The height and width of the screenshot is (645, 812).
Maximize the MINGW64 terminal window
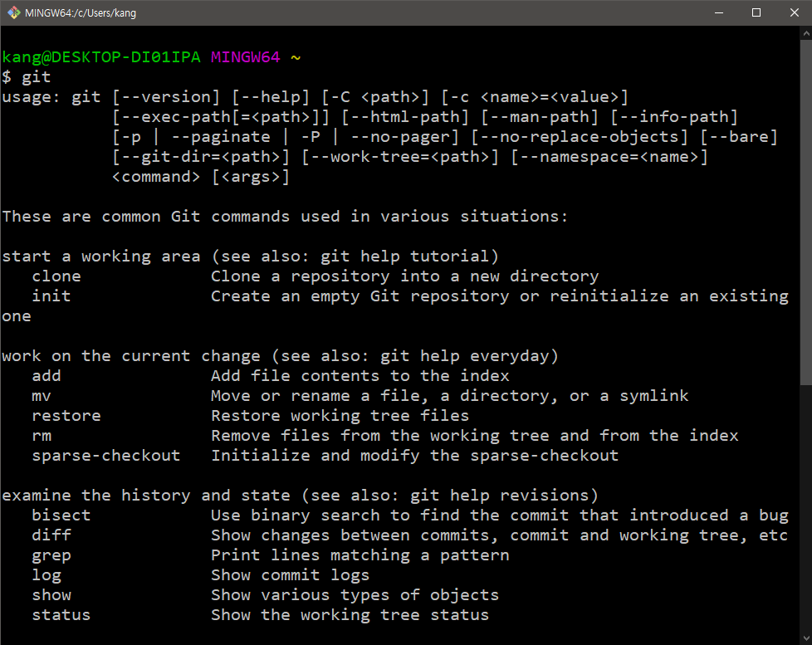coord(756,12)
